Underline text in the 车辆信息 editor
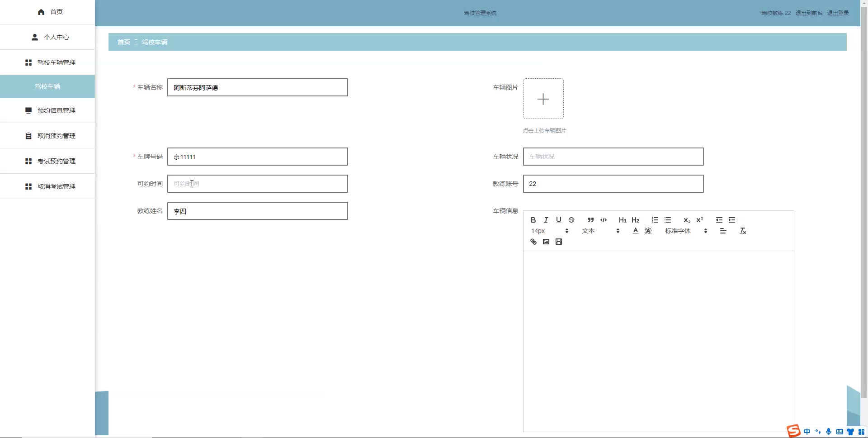Screen dimensions: 868x438 pyautogui.click(x=559, y=220)
